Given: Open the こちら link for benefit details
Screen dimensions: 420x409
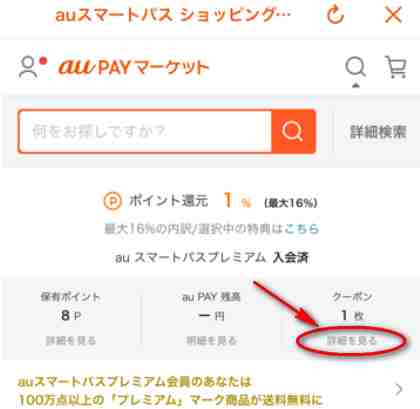Looking at the screenshot, I should pos(302,229).
